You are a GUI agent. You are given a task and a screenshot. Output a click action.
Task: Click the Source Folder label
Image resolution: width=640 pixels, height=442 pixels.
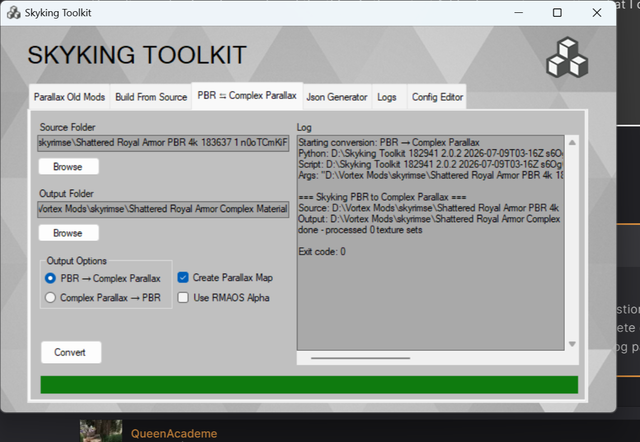(68, 127)
